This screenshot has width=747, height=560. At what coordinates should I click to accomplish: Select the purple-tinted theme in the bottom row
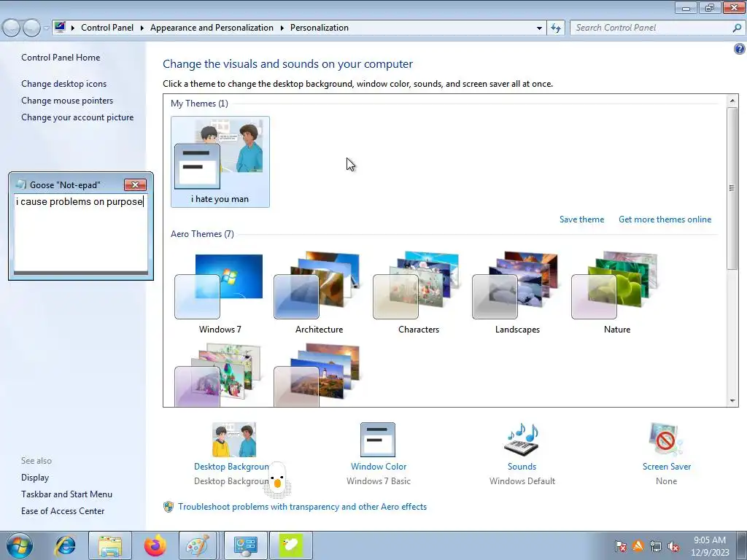click(220, 376)
